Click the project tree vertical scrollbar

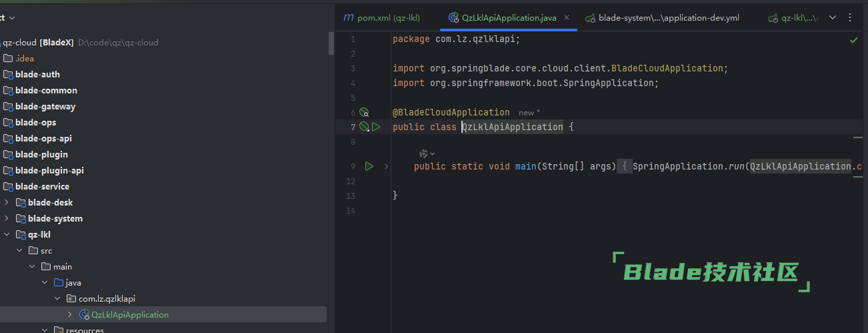click(331, 43)
